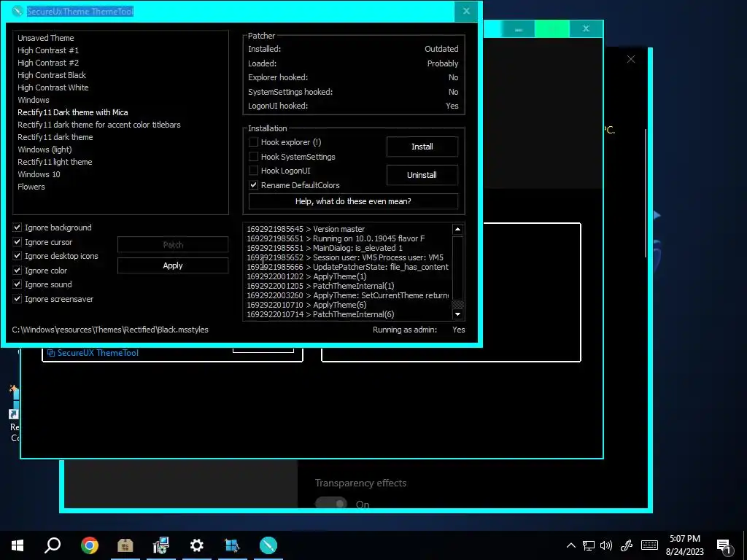Image resolution: width=747 pixels, height=560 pixels.
Task: Click Help, what do these even mean?
Action: point(353,201)
